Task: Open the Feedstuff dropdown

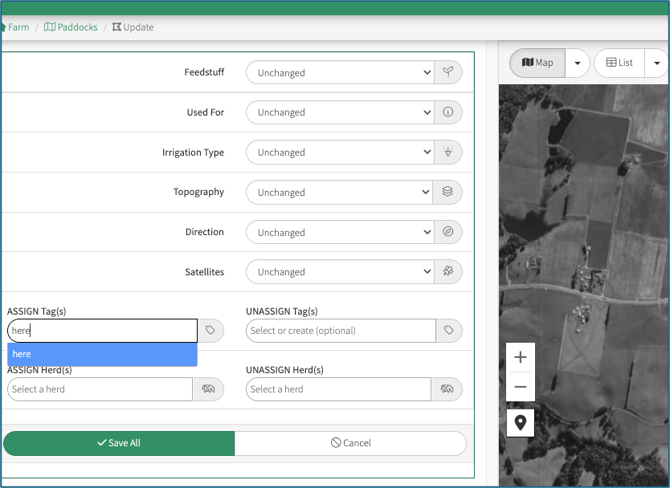Action: coord(339,73)
